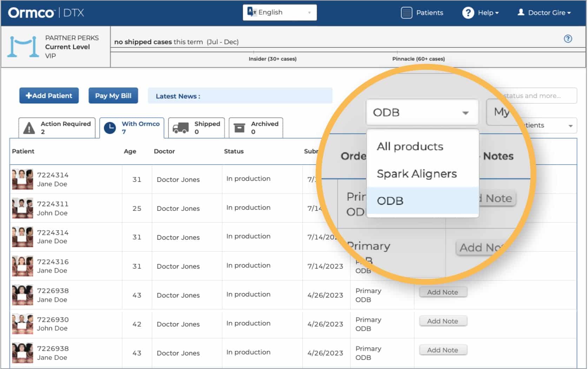Open the English language dropdown
The image size is (588, 369).
click(279, 12)
